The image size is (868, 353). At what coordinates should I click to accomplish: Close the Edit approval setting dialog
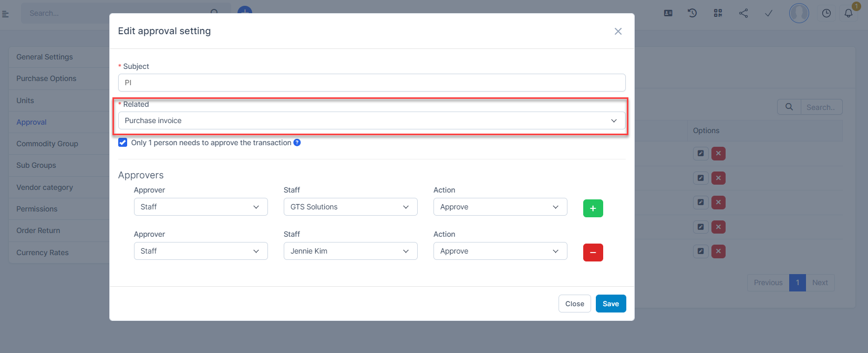(x=618, y=32)
